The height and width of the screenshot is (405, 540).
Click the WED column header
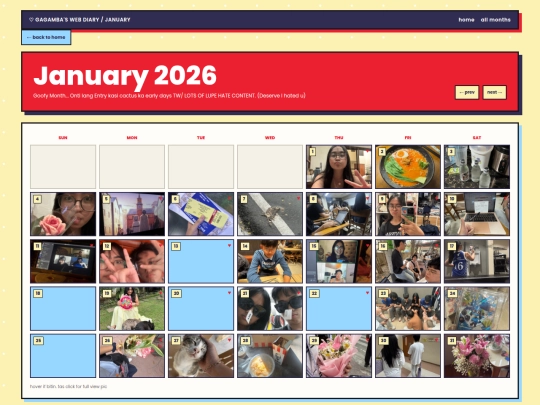(x=270, y=138)
